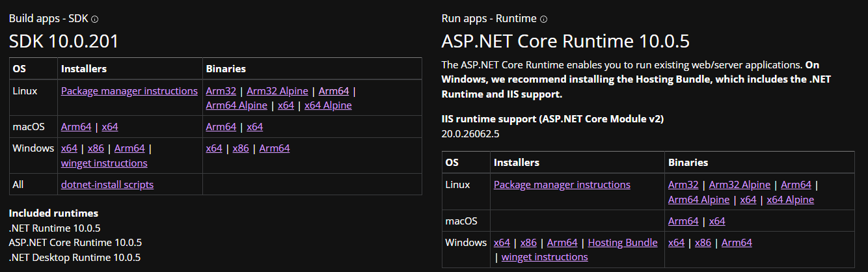
Task: Download SDK macOS x64 installer
Action: pos(110,127)
